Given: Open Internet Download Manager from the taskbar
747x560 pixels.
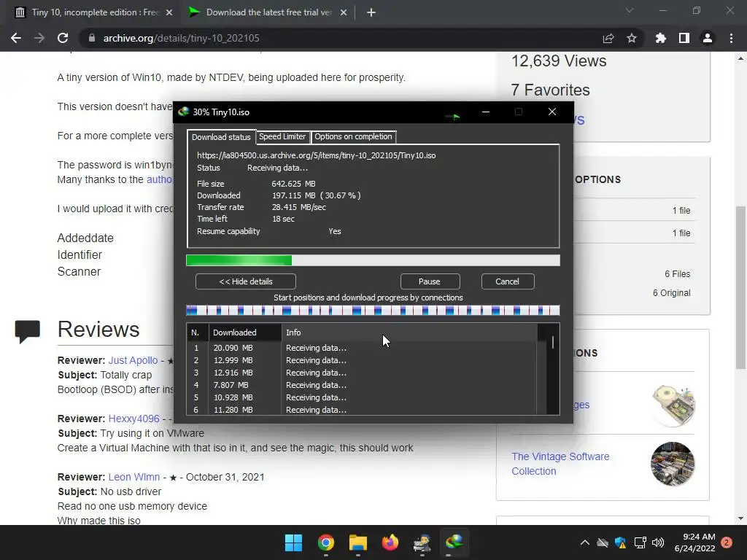Looking at the screenshot, I should click(x=454, y=542).
